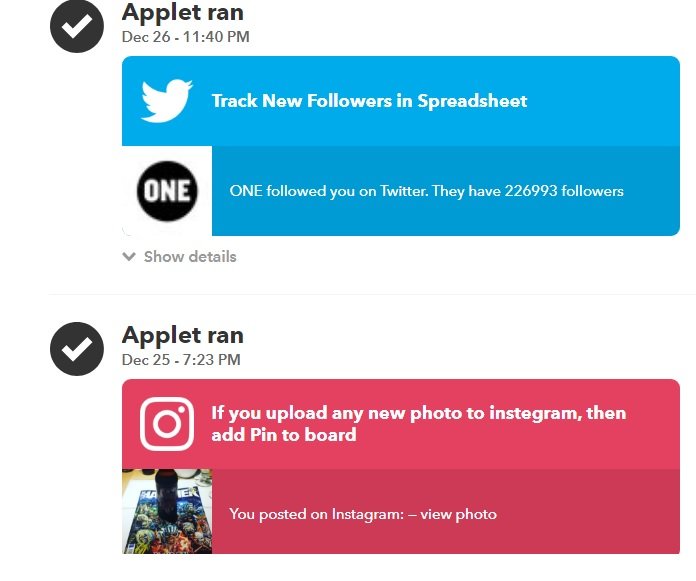The height and width of the screenshot is (581, 696).
Task: Follow the view photo link
Action: [x=458, y=514]
